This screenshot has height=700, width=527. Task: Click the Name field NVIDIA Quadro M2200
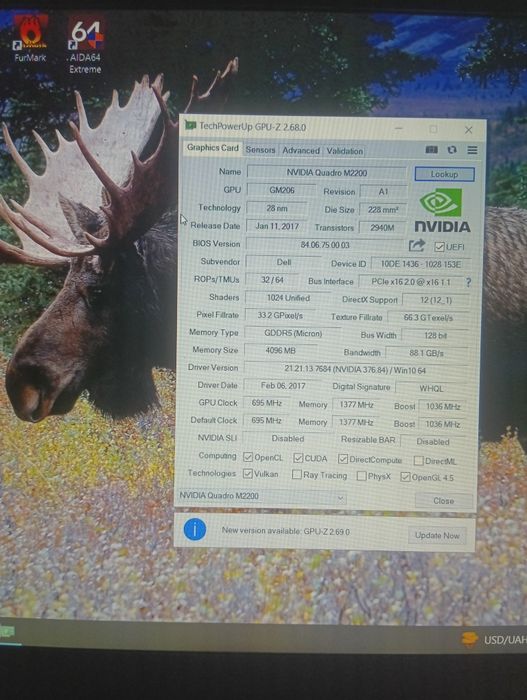coord(326,173)
